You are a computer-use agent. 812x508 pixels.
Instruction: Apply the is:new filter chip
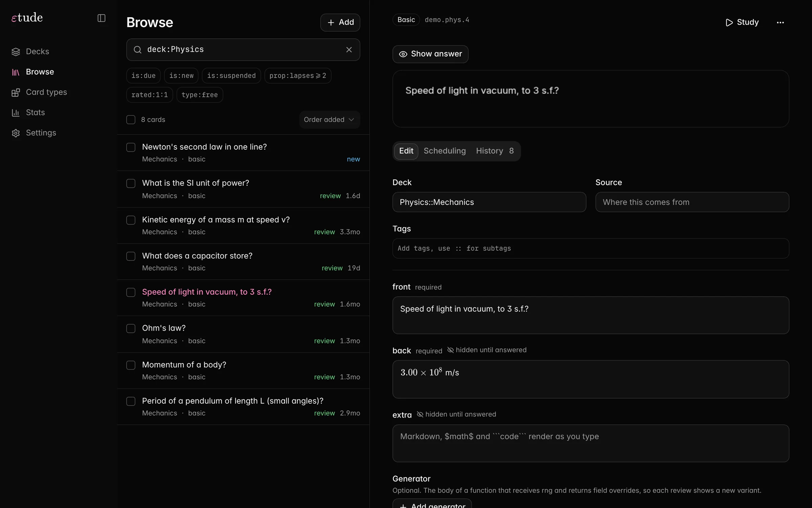181,76
